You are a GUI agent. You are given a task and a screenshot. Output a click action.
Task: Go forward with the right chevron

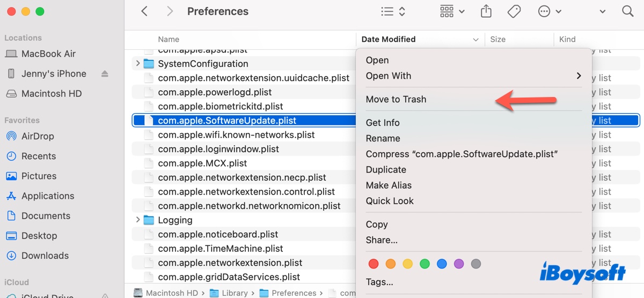pyautogui.click(x=170, y=11)
